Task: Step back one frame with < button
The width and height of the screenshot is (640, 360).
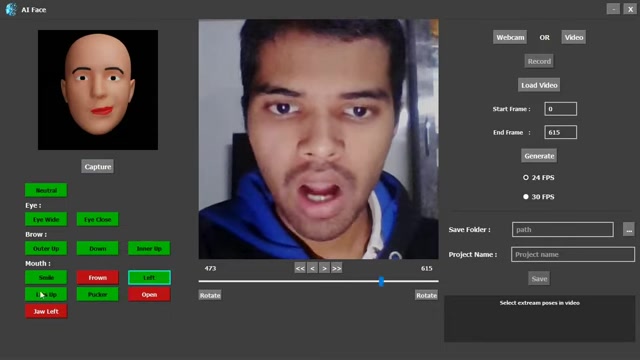Action: click(312, 268)
